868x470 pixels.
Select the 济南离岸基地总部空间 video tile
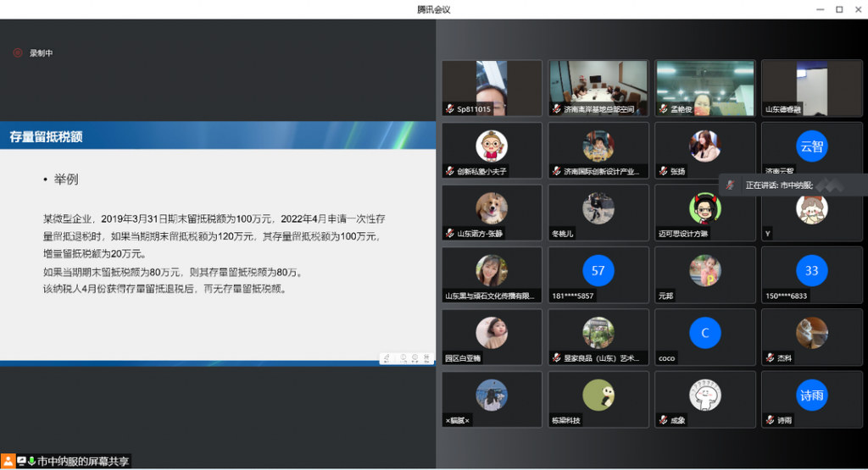click(x=598, y=87)
